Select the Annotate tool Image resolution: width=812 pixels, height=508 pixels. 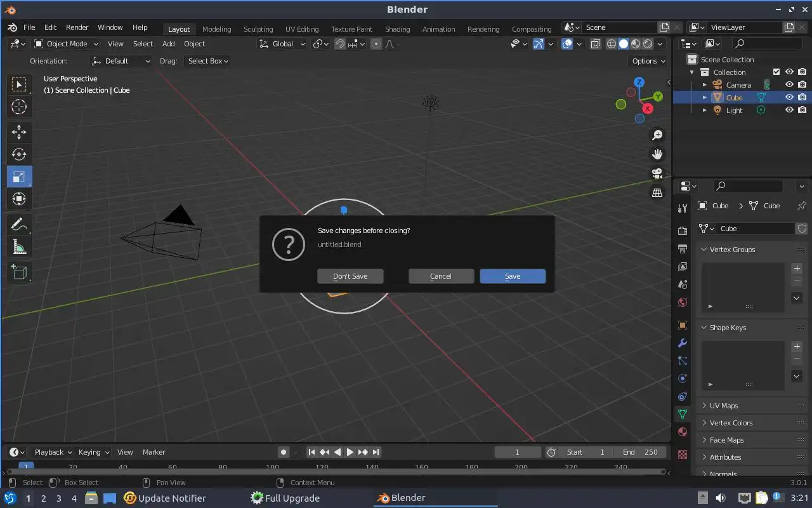(x=19, y=224)
